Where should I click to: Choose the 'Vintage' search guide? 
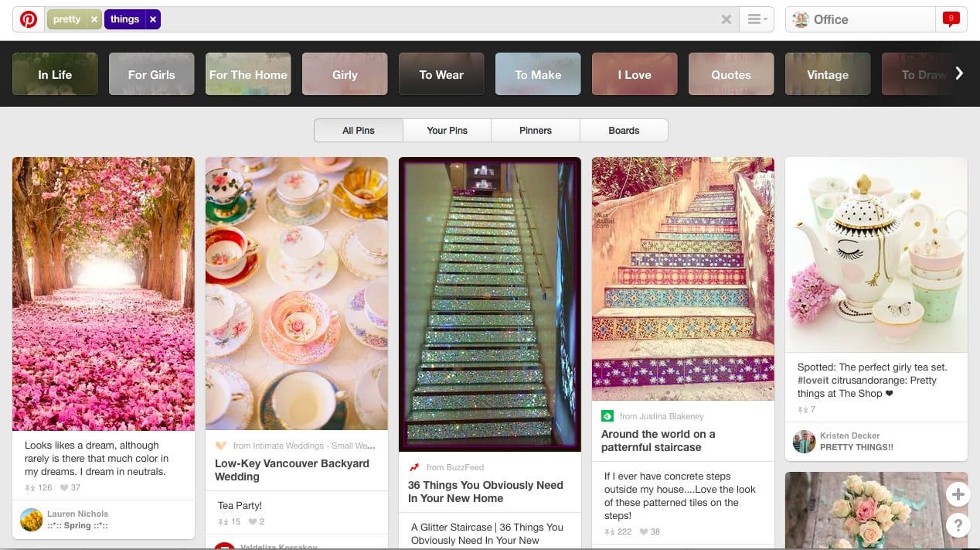(828, 74)
